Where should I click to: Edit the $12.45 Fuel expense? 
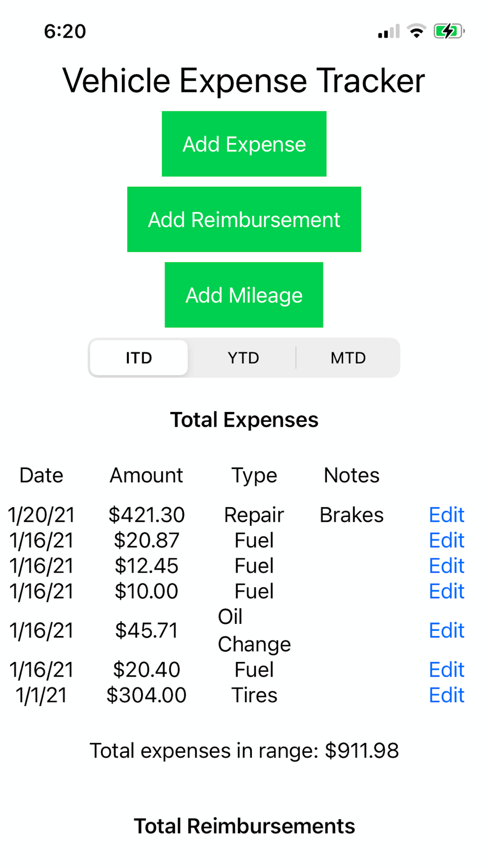click(x=446, y=566)
